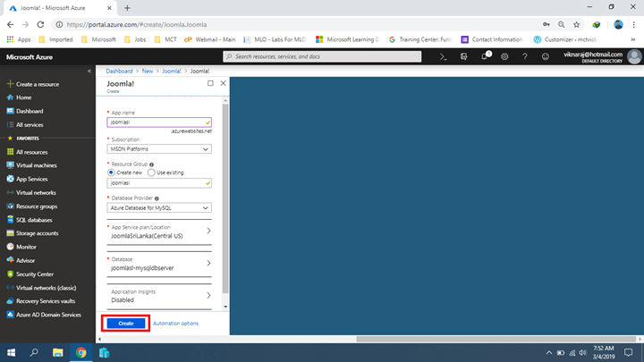Screen dimensions: 644x362
Task: Open taskbar search icon
Action: [34, 352]
